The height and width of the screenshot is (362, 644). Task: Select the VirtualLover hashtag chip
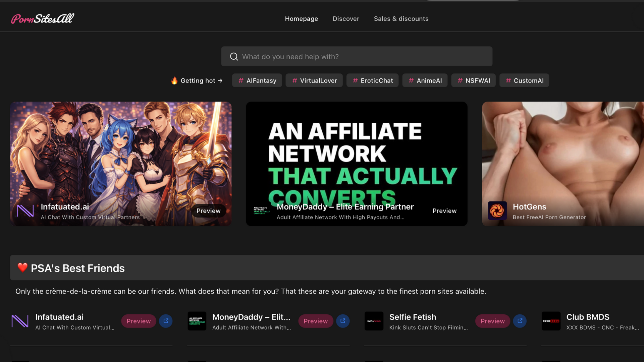tap(314, 80)
